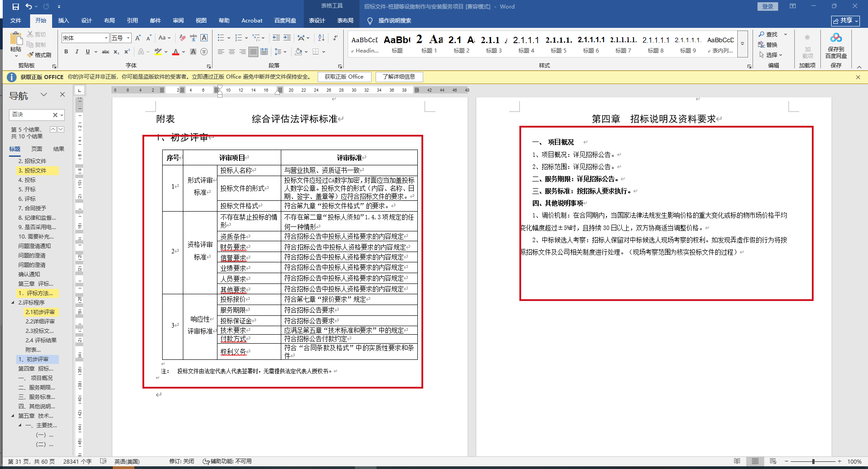This screenshot has height=469, width=868.
Task: Toggle superscript formatting
Action: click(x=127, y=52)
